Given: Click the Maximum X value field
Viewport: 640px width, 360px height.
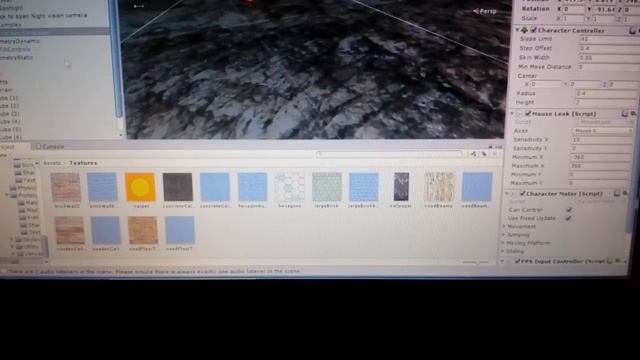Looking at the screenshot, I should (600, 166).
